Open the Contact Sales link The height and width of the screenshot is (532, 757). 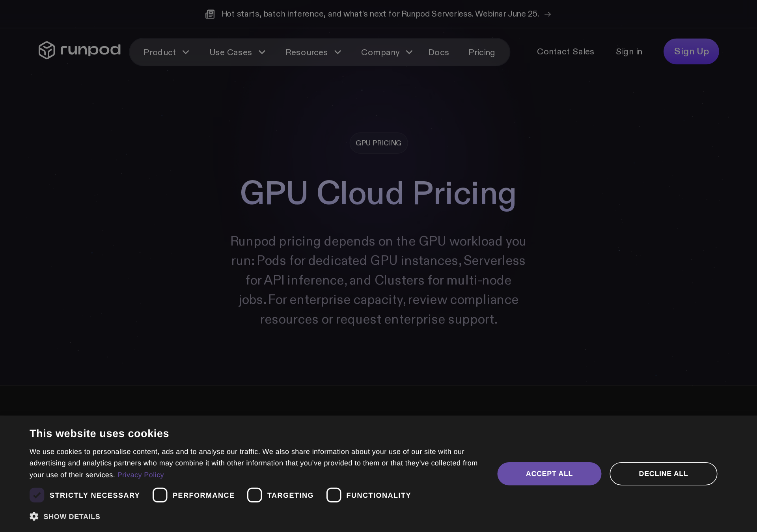pyautogui.click(x=565, y=52)
